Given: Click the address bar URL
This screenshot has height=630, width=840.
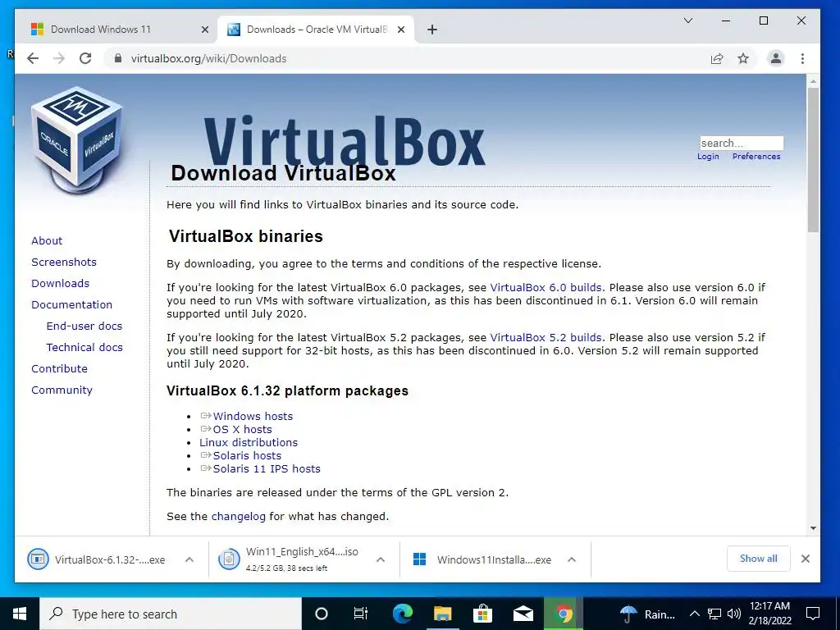Looking at the screenshot, I should (209, 58).
